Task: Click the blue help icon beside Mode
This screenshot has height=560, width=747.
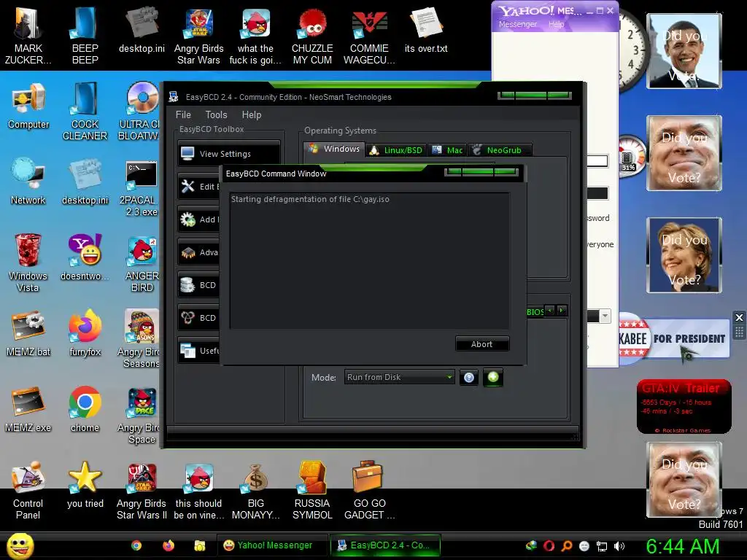Action: click(x=469, y=378)
